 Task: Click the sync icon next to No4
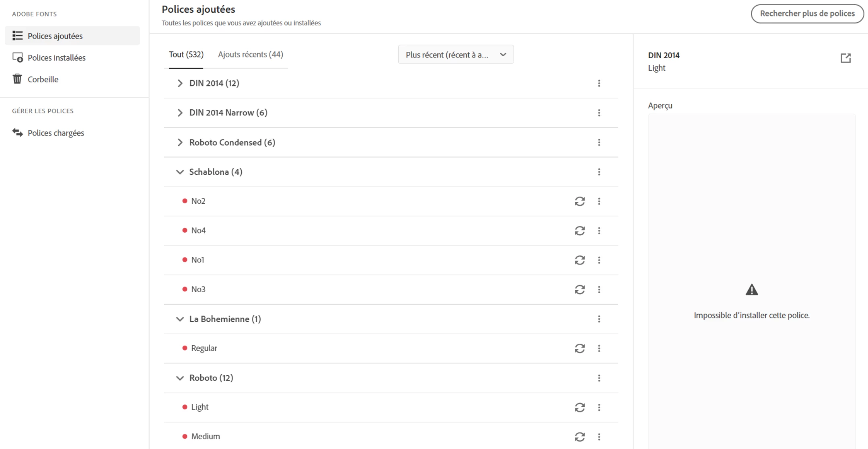(x=579, y=230)
